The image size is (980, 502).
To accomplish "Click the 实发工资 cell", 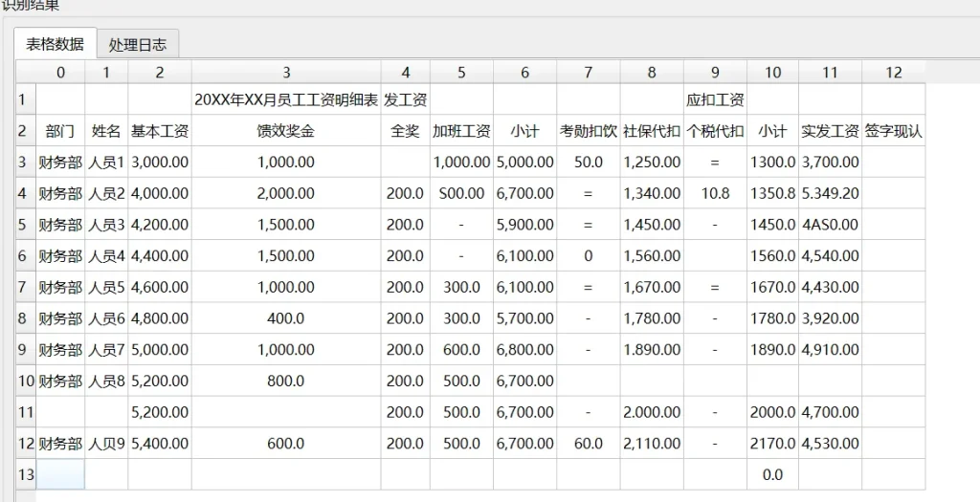I will (830, 131).
